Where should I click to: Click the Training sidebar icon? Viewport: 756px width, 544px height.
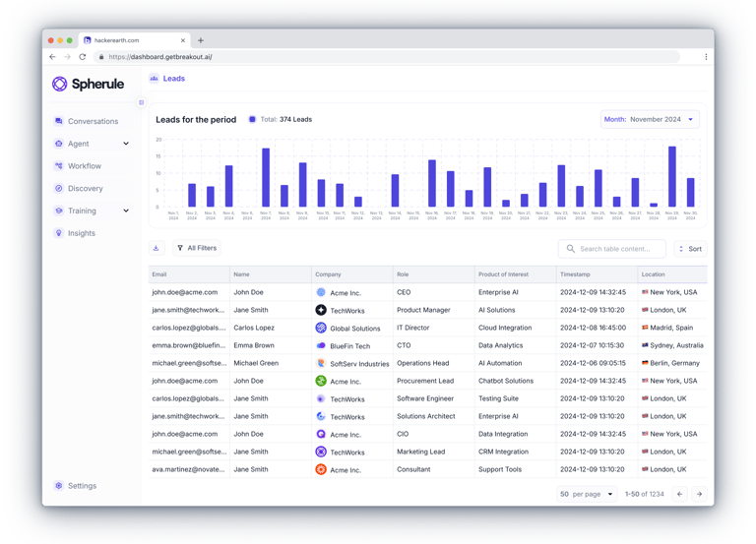(59, 211)
